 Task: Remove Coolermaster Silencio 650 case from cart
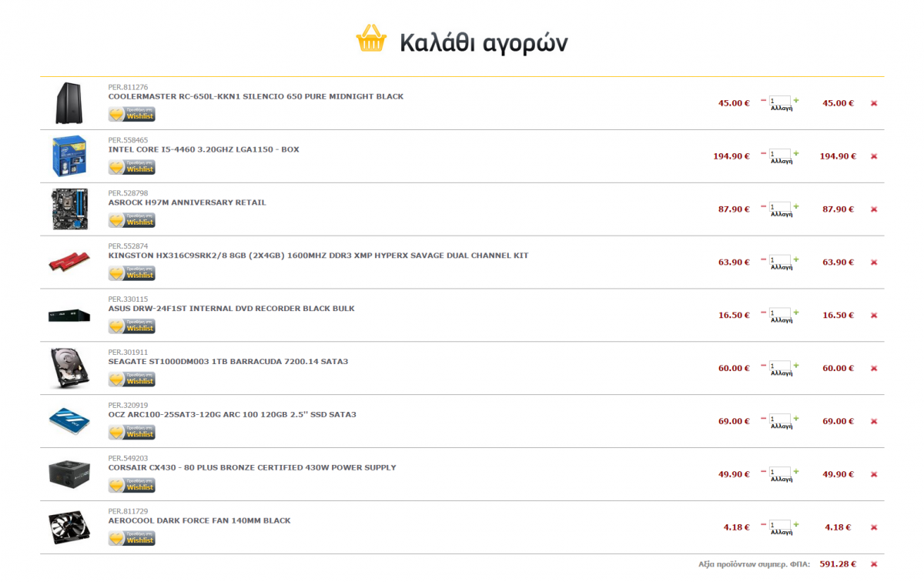click(x=874, y=103)
